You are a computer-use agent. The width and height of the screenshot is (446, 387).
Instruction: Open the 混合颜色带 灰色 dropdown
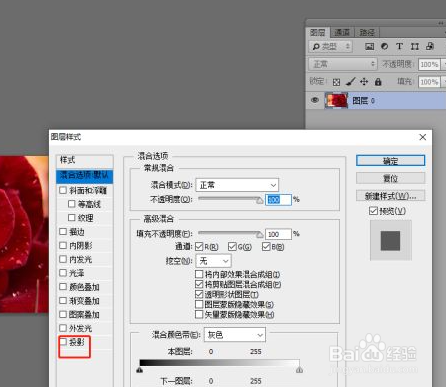(x=235, y=335)
